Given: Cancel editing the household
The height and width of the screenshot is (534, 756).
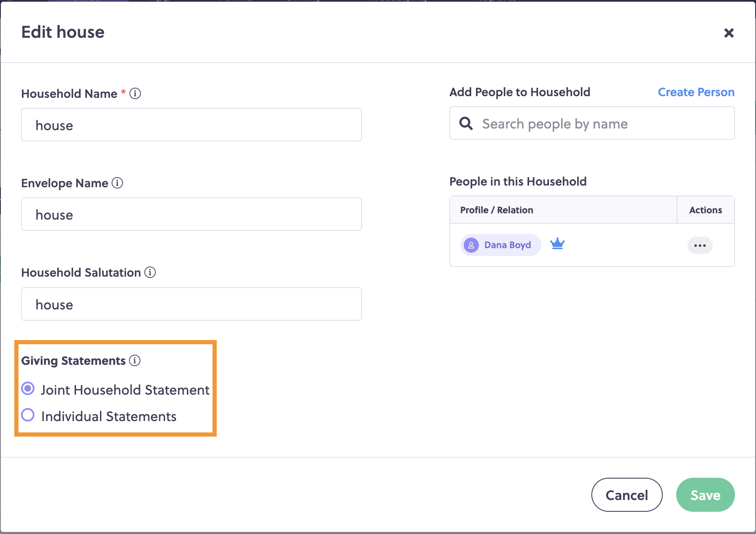Looking at the screenshot, I should 627,495.
